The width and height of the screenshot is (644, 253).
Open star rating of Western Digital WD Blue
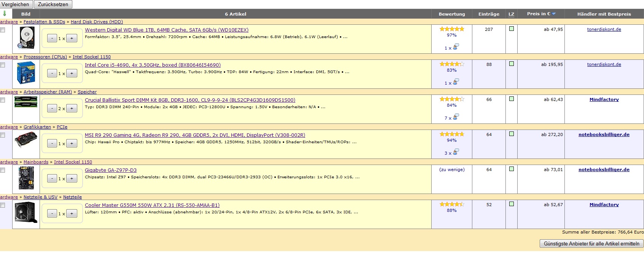pos(452,29)
